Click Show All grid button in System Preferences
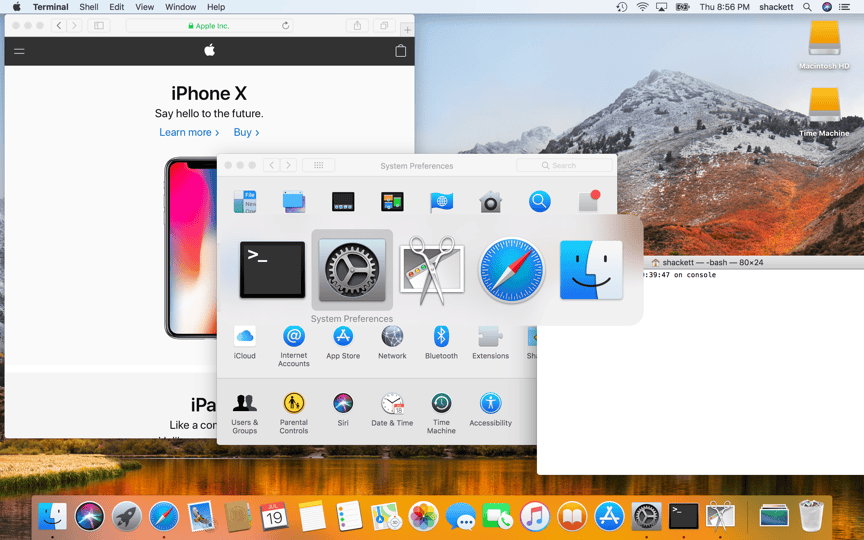The image size is (864, 540). [318, 165]
